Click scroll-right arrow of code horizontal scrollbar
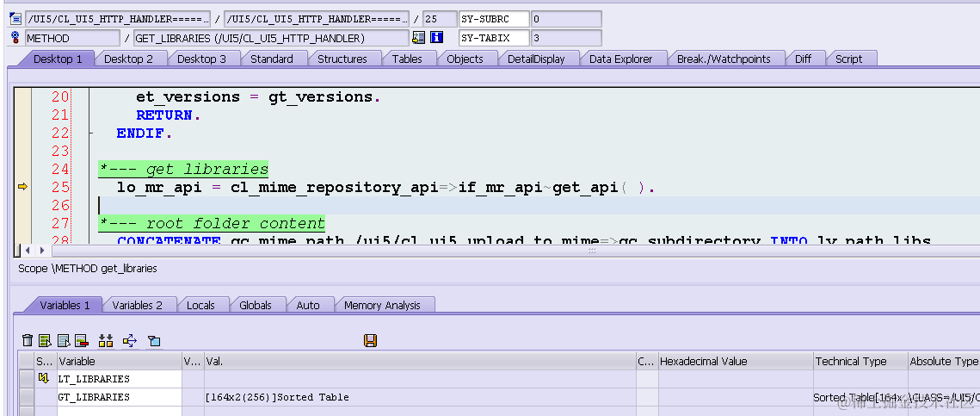980x416 pixels. (42, 251)
